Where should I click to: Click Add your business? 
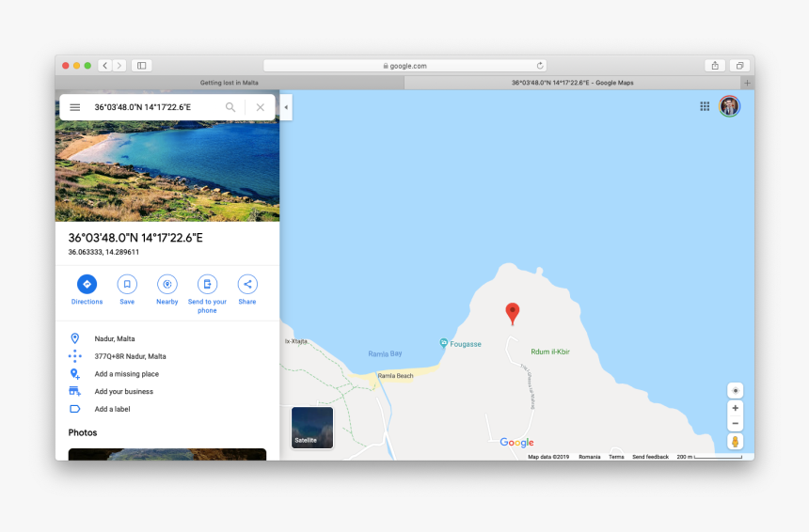pyautogui.click(x=167, y=391)
